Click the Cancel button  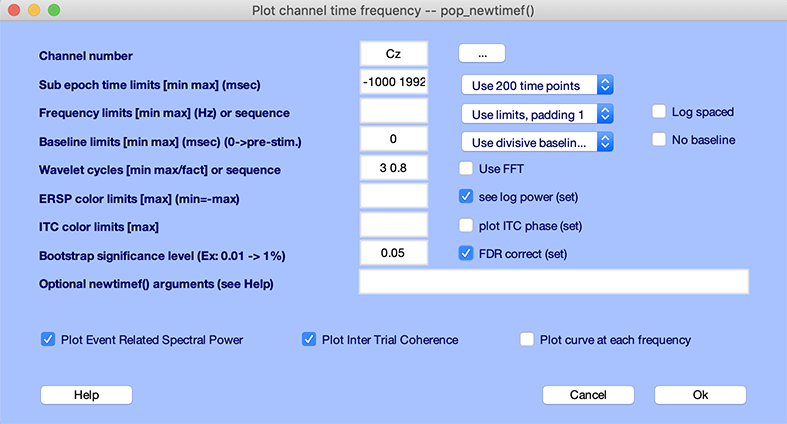(588, 395)
